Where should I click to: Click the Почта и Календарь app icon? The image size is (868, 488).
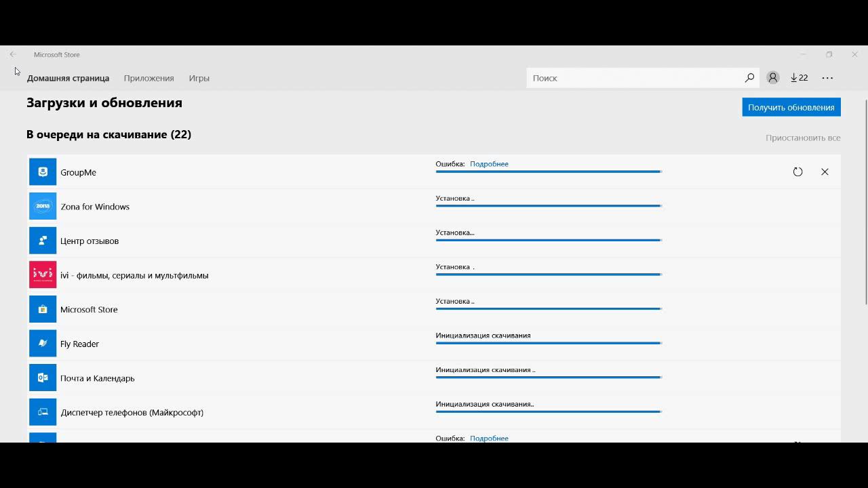[x=43, y=378]
